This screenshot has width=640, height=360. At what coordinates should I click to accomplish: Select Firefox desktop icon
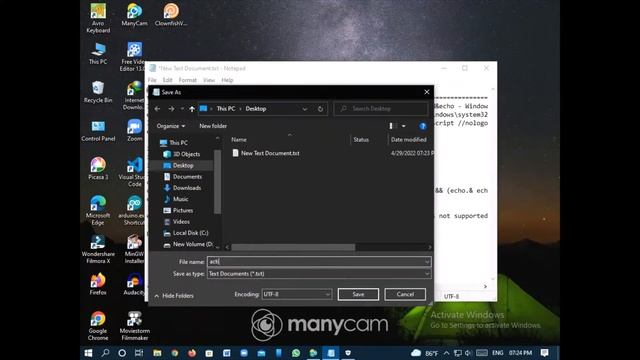(98, 284)
